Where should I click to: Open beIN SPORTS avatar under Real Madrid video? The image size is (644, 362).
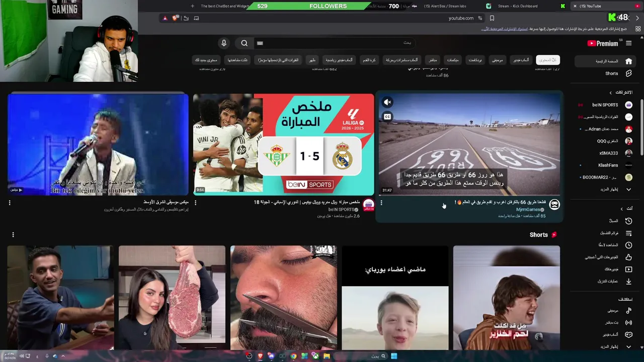pos(369,204)
